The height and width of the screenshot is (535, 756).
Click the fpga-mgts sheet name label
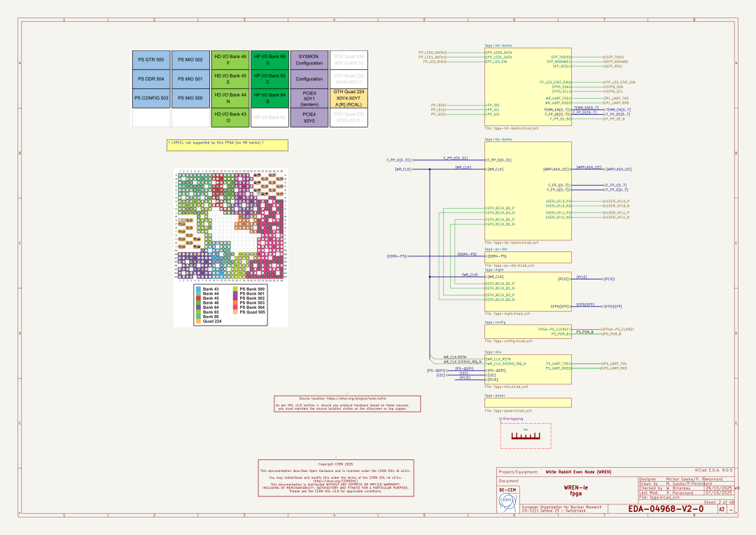493,270
